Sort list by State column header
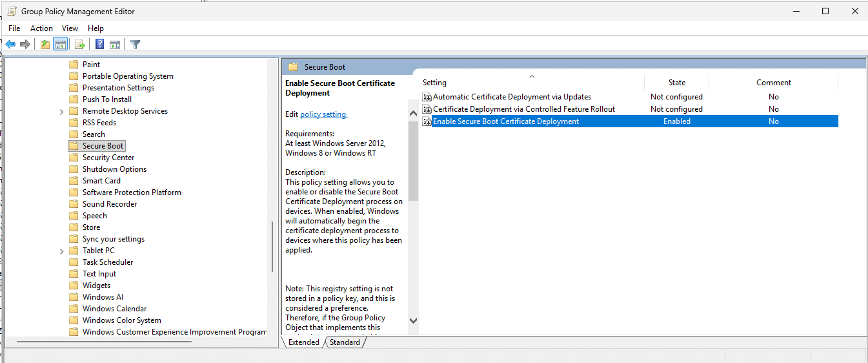Screen dimensions: 868x363 click(676, 83)
